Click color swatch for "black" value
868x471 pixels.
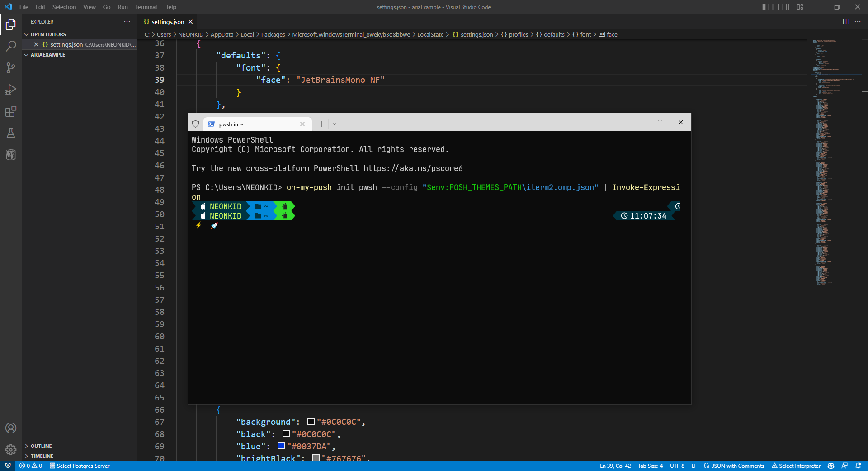pyautogui.click(x=286, y=433)
